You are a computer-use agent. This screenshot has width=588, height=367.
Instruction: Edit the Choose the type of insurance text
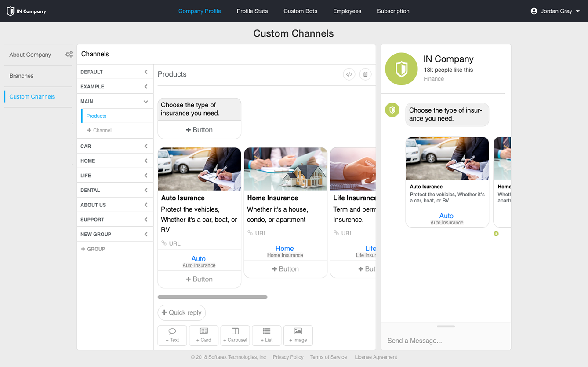pyautogui.click(x=200, y=109)
